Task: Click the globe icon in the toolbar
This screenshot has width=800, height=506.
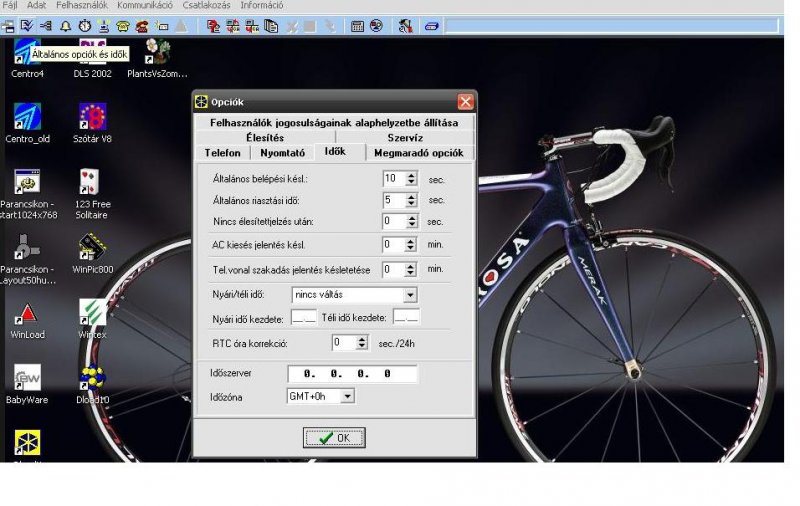Action: (x=377, y=26)
